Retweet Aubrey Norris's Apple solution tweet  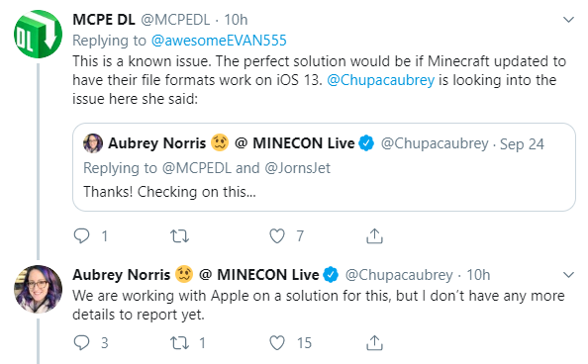[179, 342]
